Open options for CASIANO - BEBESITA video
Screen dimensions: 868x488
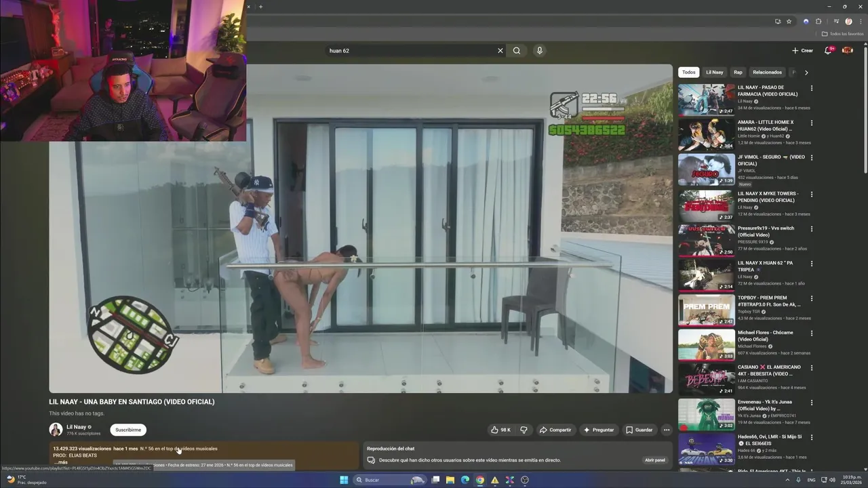point(811,368)
